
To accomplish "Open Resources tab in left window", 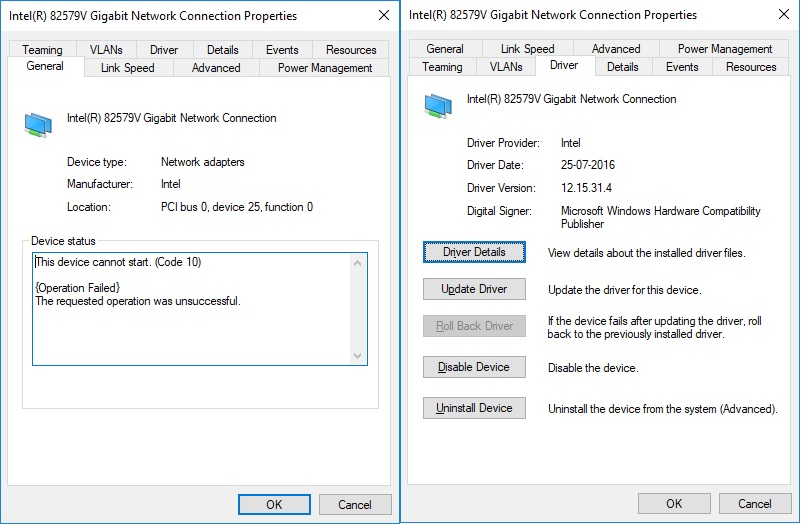I will coord(351,50).
